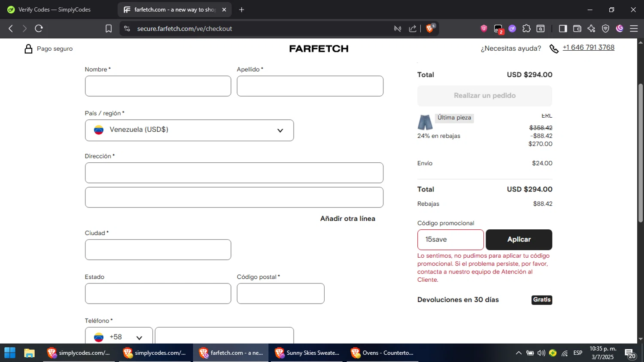Open Brave Shields lion icon
Screen dimensions: 644x362
[x=430, y=28]
